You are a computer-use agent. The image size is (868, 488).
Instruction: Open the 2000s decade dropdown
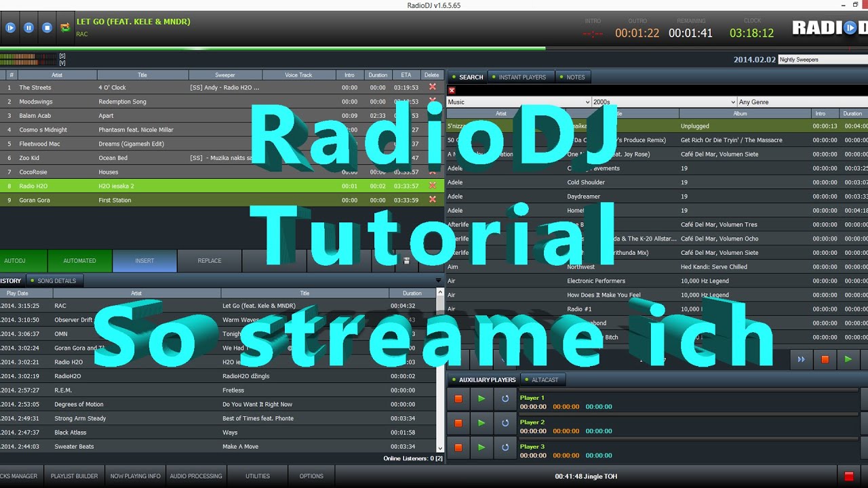tap(664, 102)
